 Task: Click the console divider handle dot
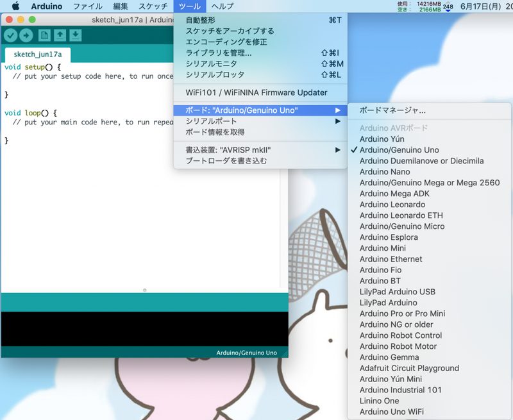145,290
